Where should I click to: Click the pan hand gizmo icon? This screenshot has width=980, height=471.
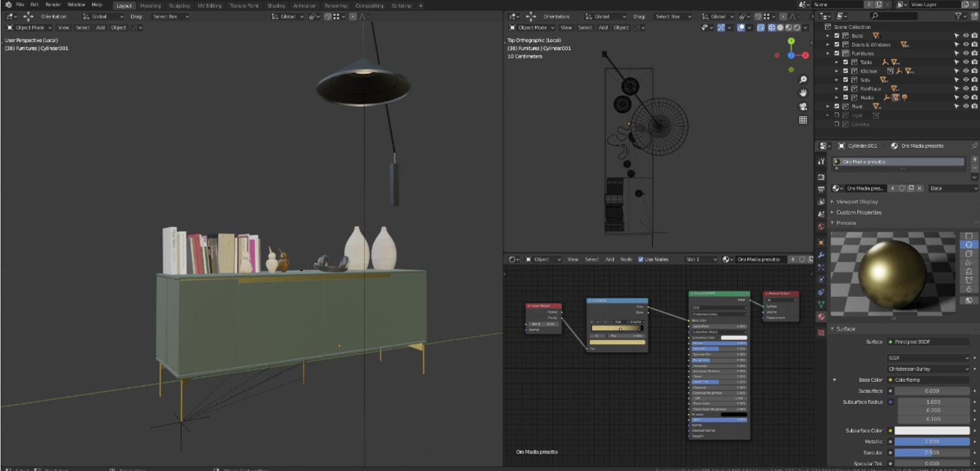(803, 93)
